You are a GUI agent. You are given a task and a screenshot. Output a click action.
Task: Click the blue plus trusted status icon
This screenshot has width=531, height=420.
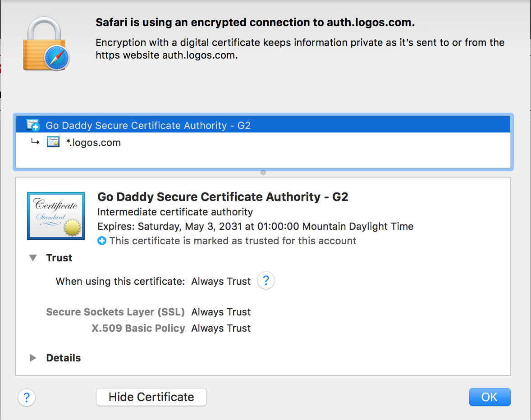pos(101,241)
